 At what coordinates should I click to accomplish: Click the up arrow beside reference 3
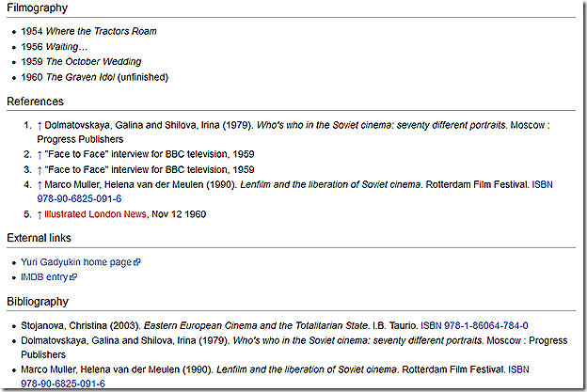tap(40, 169)
